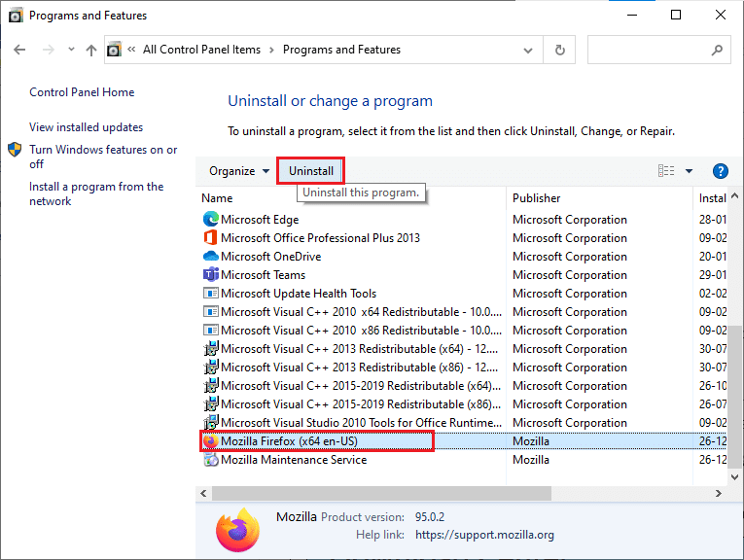Image resolution: width=744 pixels, height=560 pixels.
Task: Select Visual C++ 2010 x86 Redistributable icon
Action: [x=211, y=330]
